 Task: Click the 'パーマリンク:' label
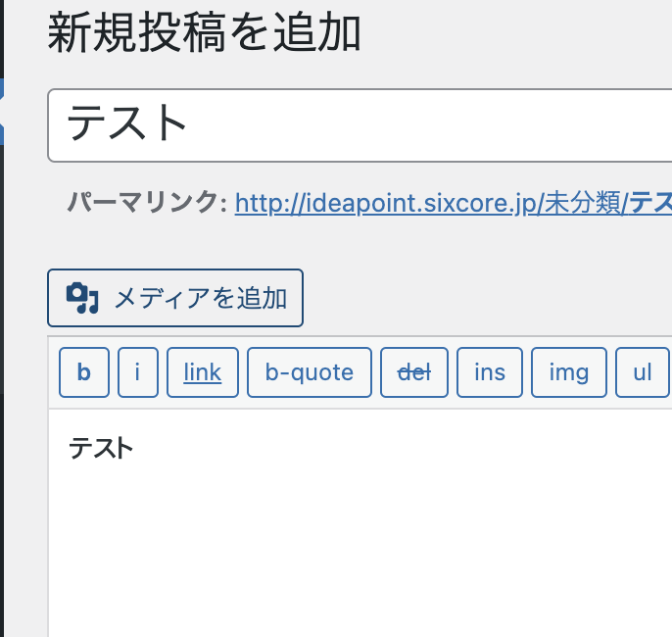pos(147,204)
